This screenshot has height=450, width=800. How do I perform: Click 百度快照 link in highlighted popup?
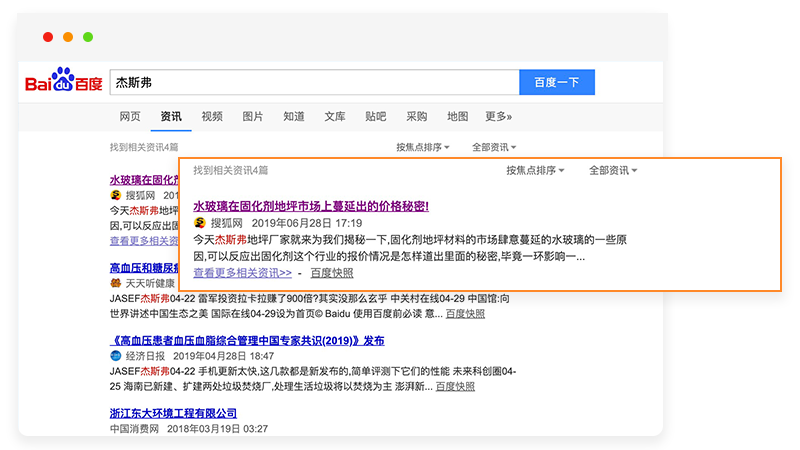point(332,273)
